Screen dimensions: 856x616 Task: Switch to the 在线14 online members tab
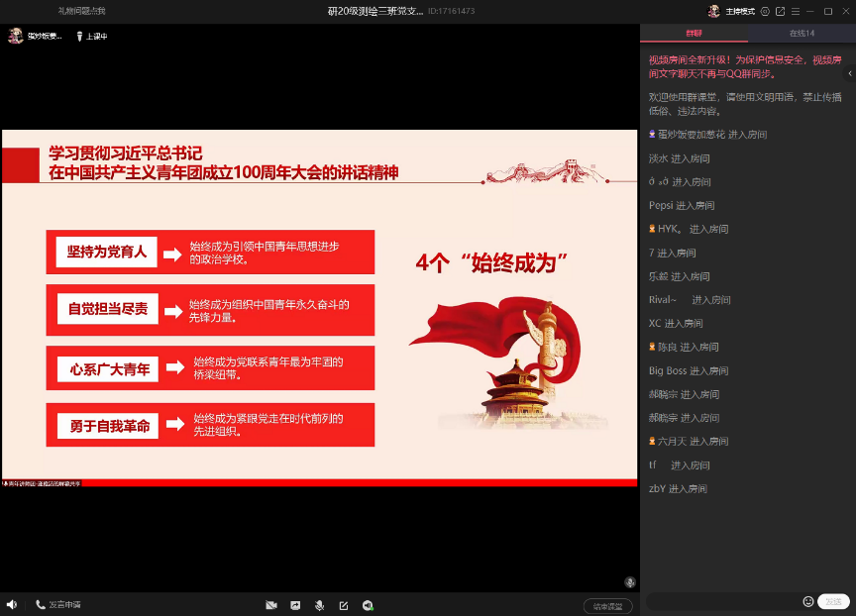(802, 33)
